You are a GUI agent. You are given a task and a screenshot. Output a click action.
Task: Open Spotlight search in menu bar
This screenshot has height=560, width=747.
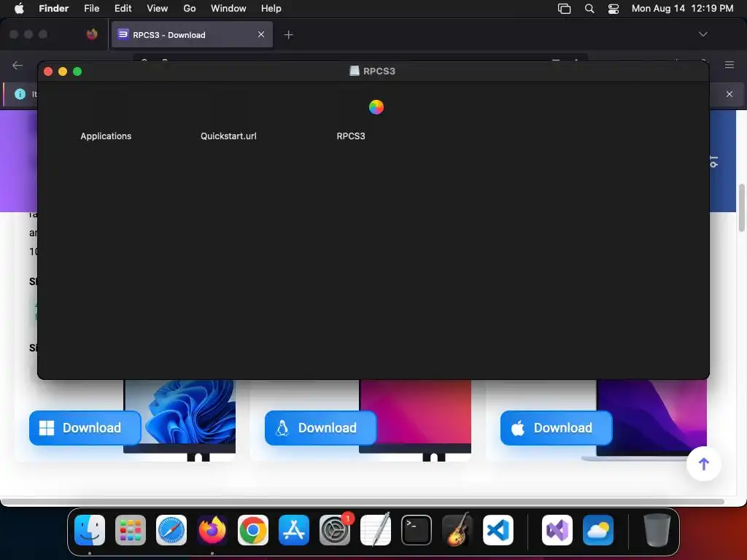589,9
